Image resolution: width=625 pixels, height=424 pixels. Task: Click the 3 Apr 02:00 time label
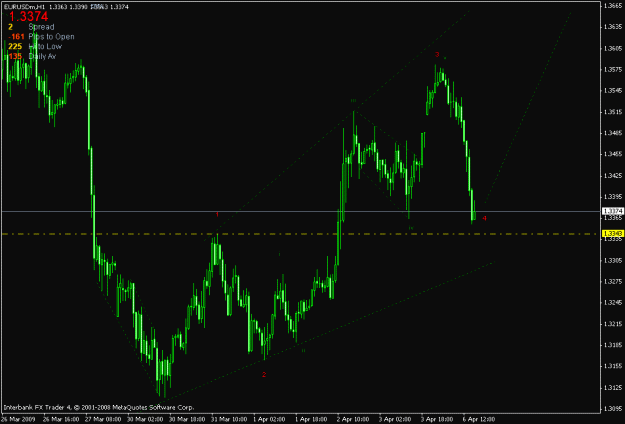coord(395,419)
